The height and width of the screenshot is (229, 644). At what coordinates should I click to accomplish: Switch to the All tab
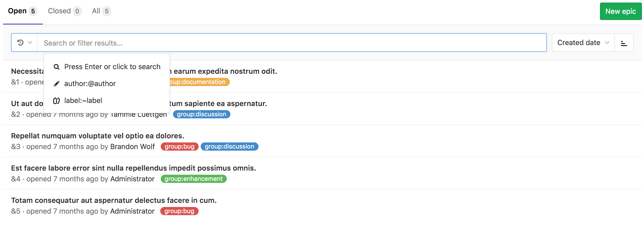tap(96, 11)
